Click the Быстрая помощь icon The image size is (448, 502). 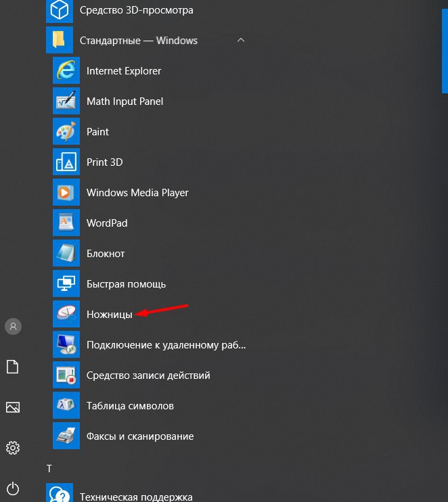[66, 283]
